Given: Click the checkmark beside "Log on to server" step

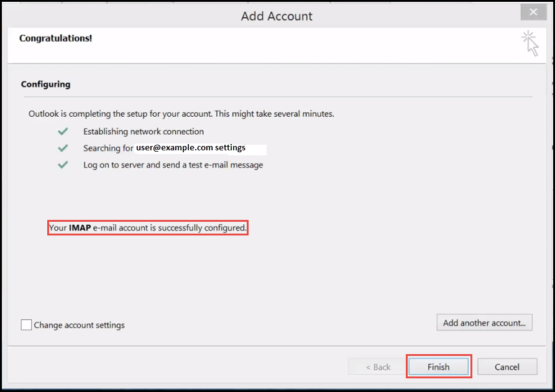Looking at the screenshot, I should click(62, 165).
